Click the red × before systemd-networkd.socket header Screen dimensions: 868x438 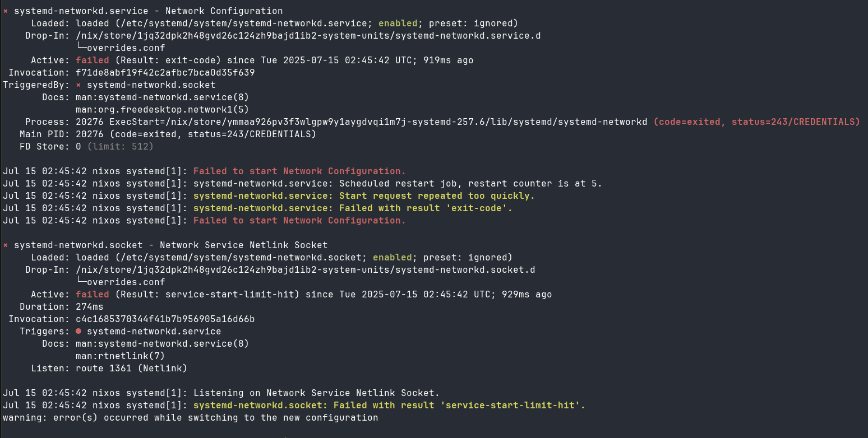tap(6, 245)
